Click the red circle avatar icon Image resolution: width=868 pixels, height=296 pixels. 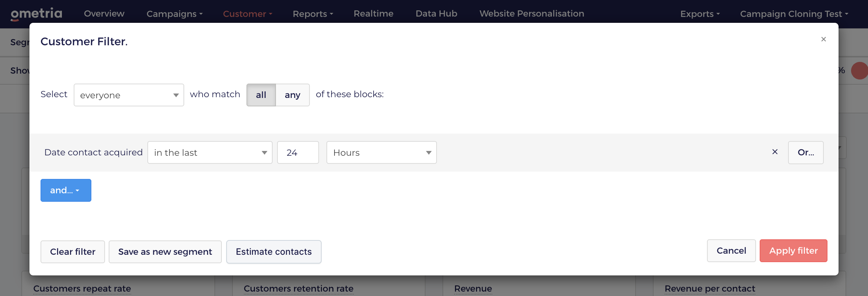point(860,71)
